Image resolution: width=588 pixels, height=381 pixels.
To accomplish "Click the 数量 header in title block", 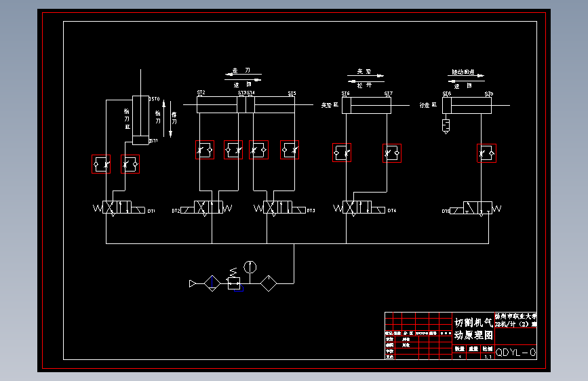I will point(460,348).
